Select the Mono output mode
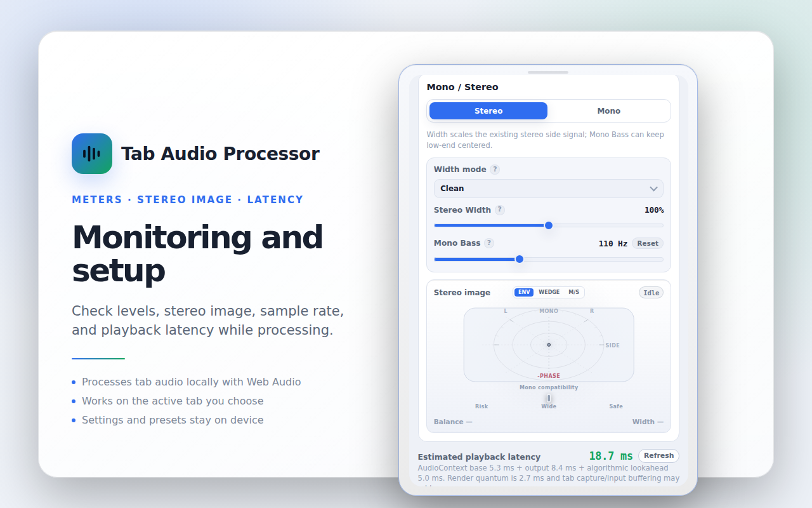 point(609,111)
